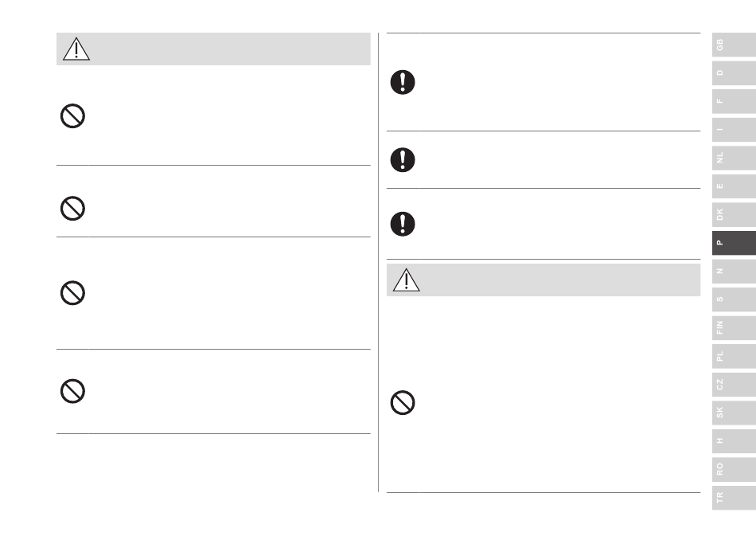Go to the RO language tab

(734, 469)
